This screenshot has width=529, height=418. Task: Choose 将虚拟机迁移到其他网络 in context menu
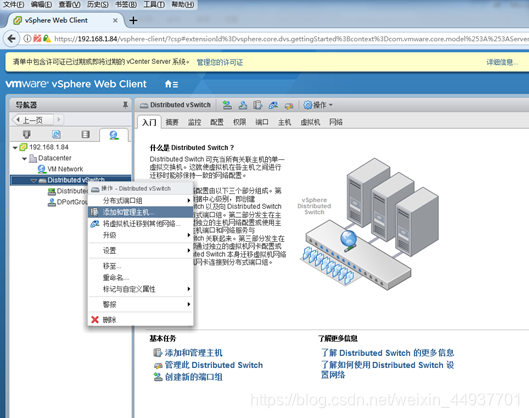(140, 223)
